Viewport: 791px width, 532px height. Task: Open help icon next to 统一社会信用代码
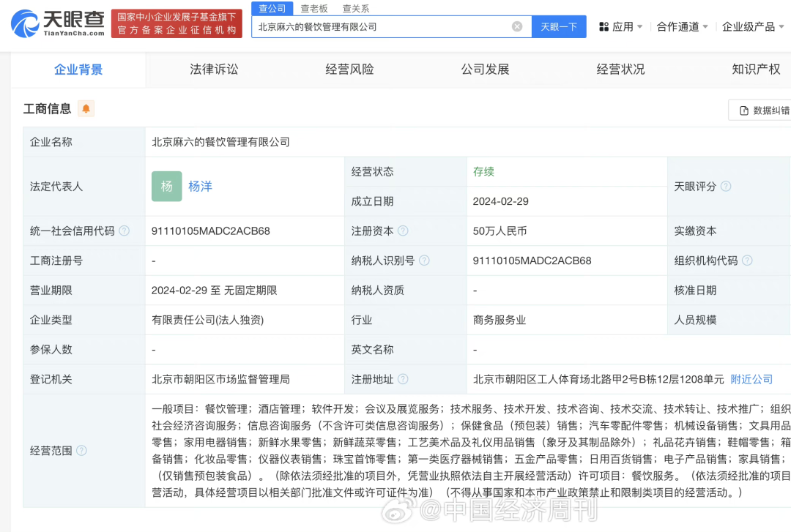point(125,231)
